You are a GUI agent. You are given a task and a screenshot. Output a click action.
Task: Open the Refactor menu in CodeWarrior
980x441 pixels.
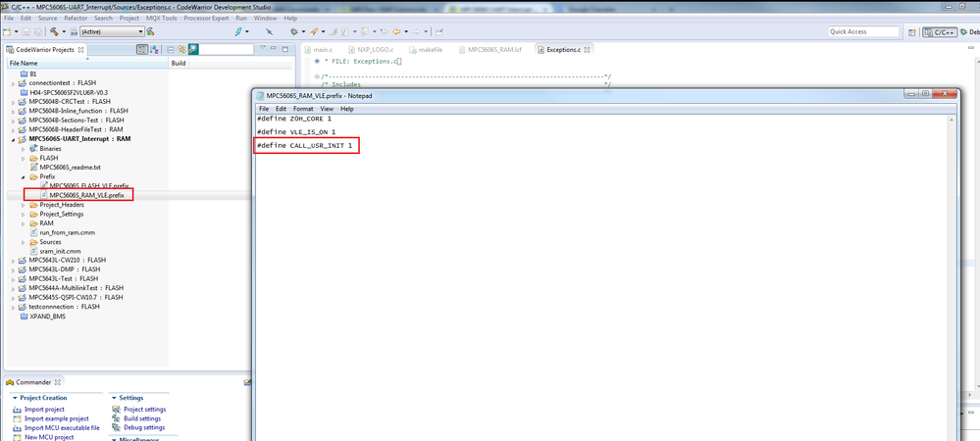click(76, 18)
